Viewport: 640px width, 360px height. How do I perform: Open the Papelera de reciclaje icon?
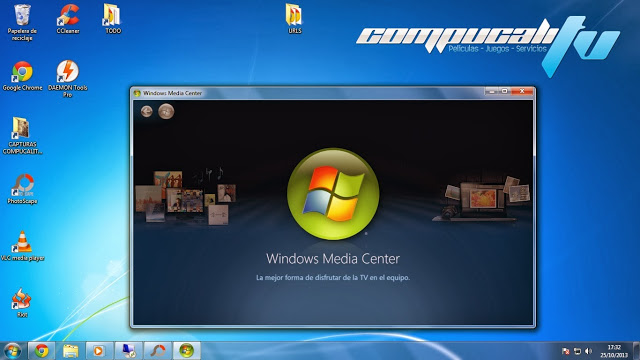[x=22, y=22]
